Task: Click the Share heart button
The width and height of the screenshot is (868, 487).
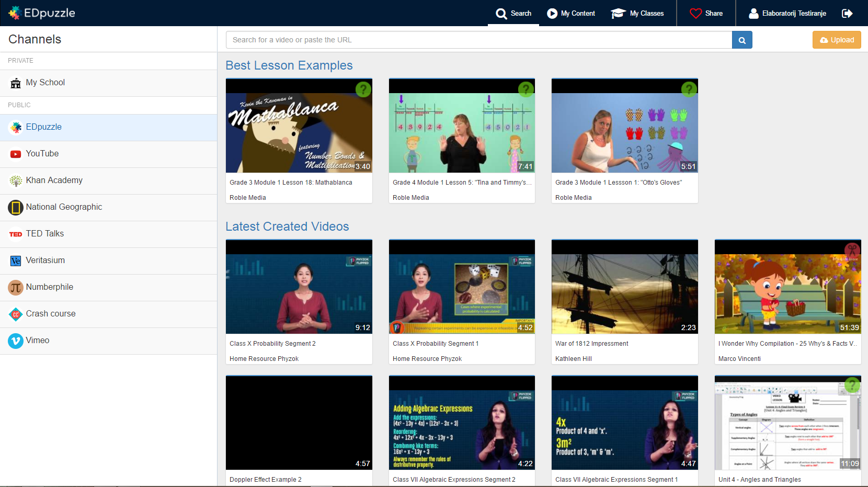Action: [x=706, y=14]
